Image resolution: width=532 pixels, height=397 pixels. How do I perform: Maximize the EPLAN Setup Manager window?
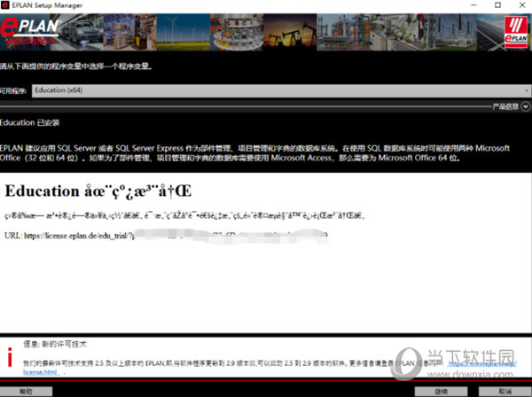[x=497, y=5]
